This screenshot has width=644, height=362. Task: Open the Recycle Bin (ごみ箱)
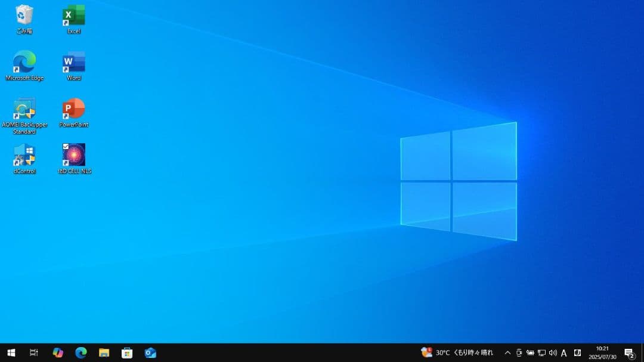tap(24, 15)
